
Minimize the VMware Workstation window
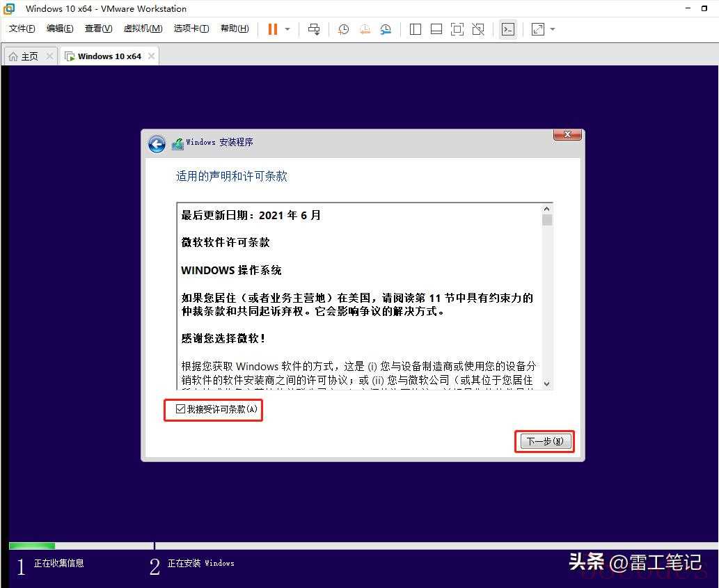[x=688, y=8]
